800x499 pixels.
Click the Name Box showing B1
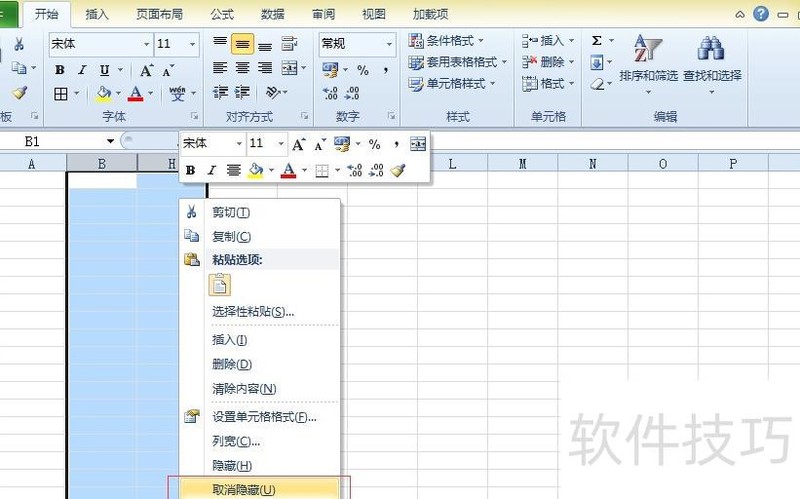52,141
